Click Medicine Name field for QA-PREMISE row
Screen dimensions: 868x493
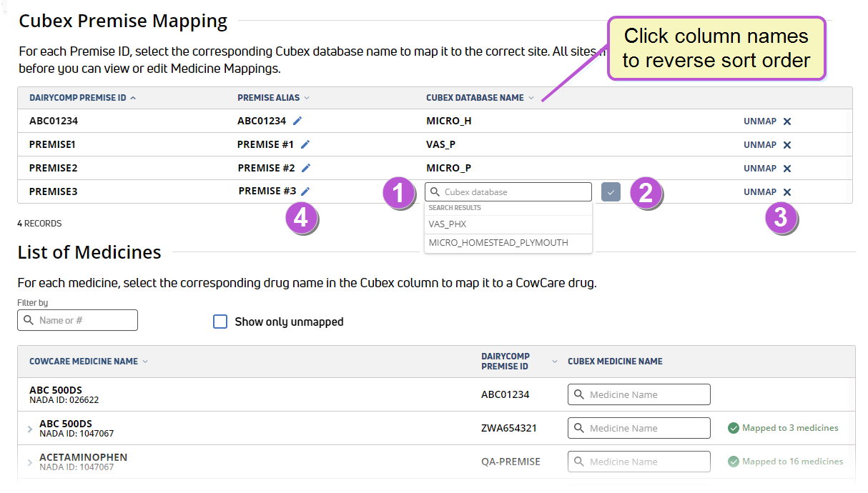(639, 462)
